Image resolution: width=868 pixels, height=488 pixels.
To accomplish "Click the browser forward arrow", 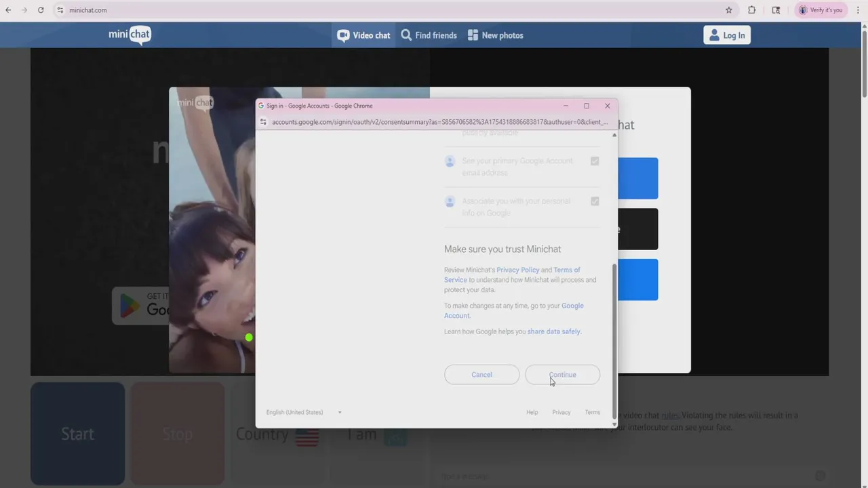I will tap(24, 10).
